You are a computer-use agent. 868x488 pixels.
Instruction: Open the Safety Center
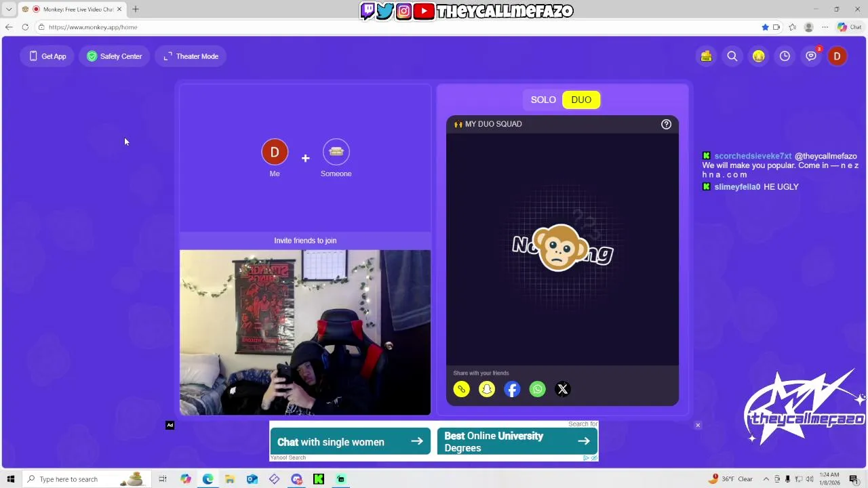click(114, 56)
